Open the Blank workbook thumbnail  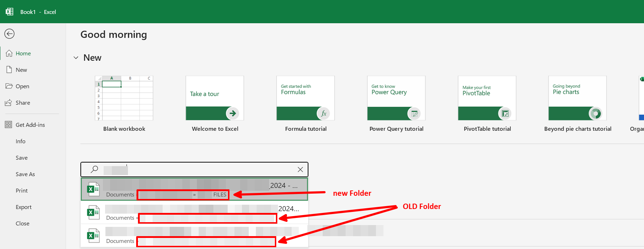[124, 98]
